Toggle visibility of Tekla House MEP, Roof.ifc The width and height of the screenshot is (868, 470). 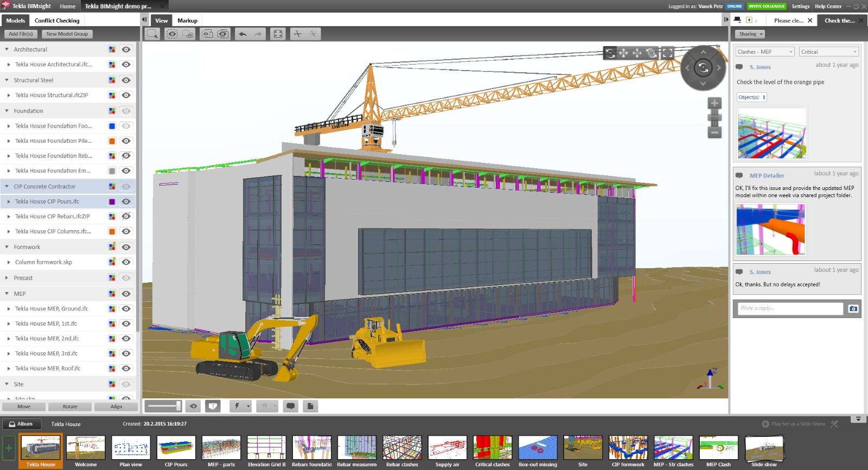[x=126, y=369]
